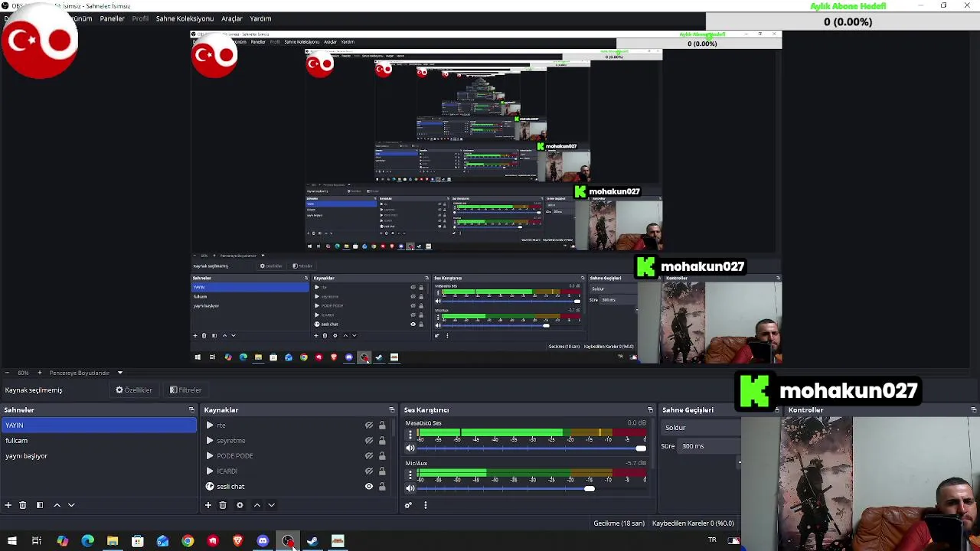Delete selected scene with trash icon
This screenshot has height=551, width=980.
click(22, 505)
